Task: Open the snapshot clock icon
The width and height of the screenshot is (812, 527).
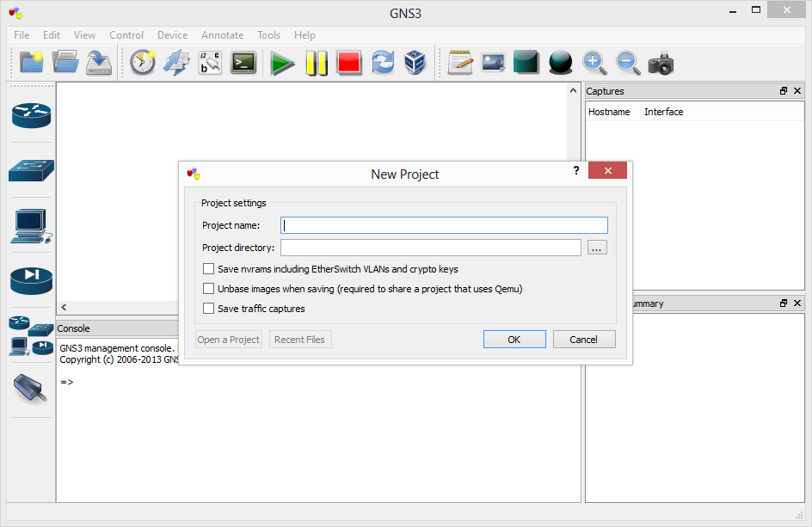Action: pyautogui.click(x=143, y=63)
